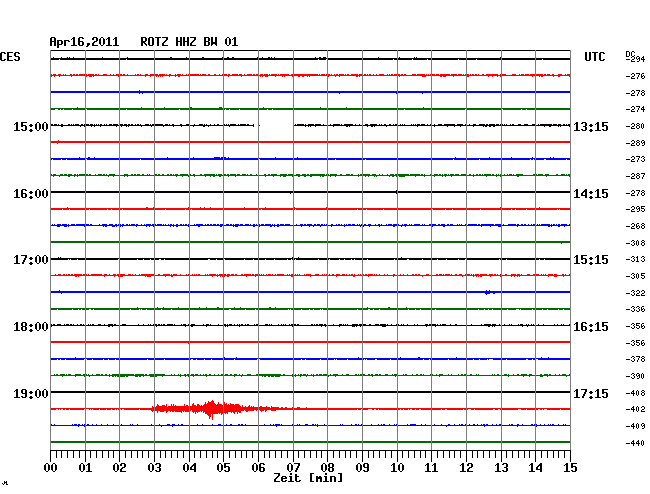Click the 00 minute axis label
Viewport: 650px width, 494px height.
click(51, 467)
